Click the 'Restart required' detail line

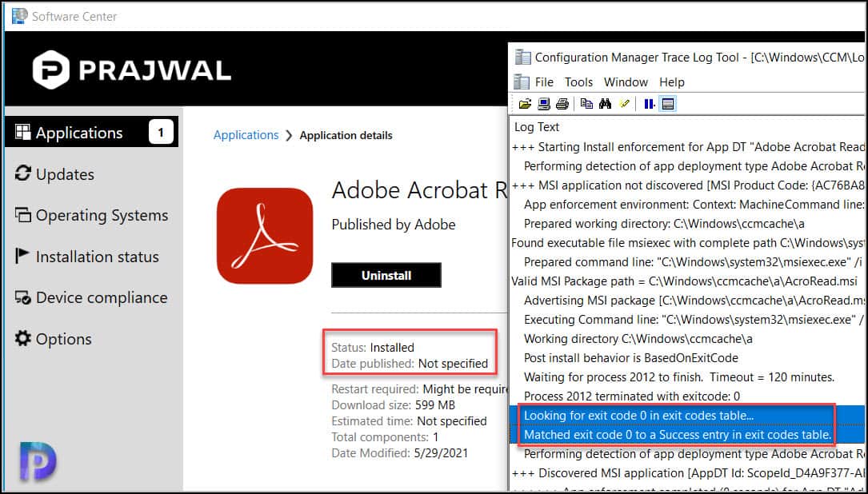pos(419,389)
